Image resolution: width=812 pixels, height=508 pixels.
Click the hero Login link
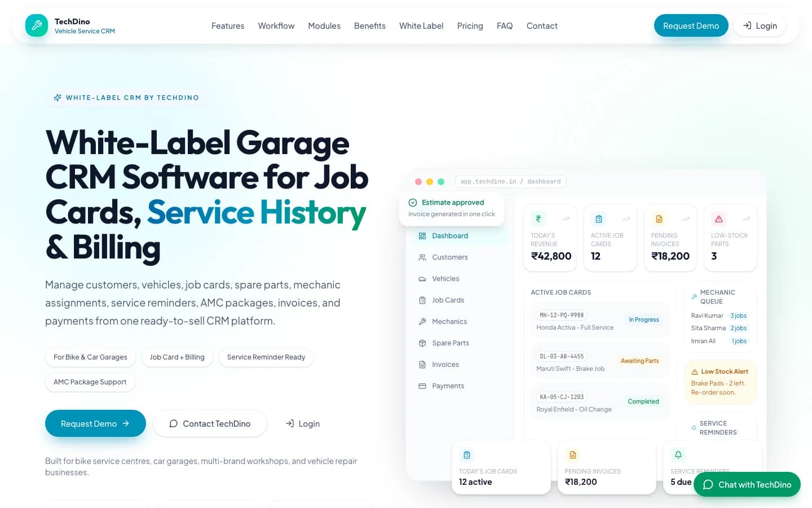tap(303, 423)
